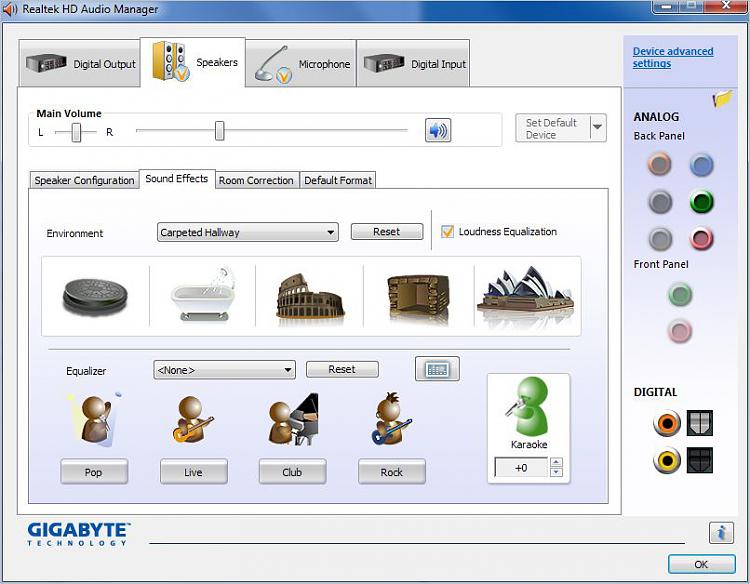
Task: Click the green Karaoke singer icon
Action: (528, 407)
